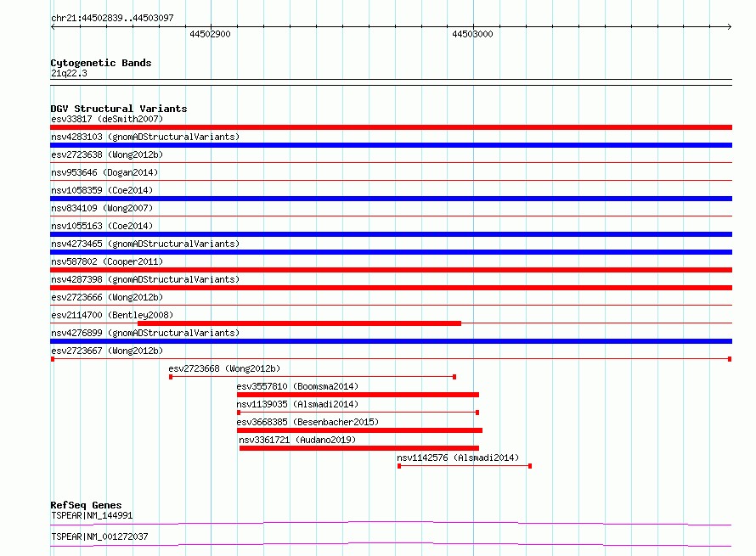Select the red bar of nsv587802
The height and width of the screenshot is (556, 756).
(x=391, y=270)
